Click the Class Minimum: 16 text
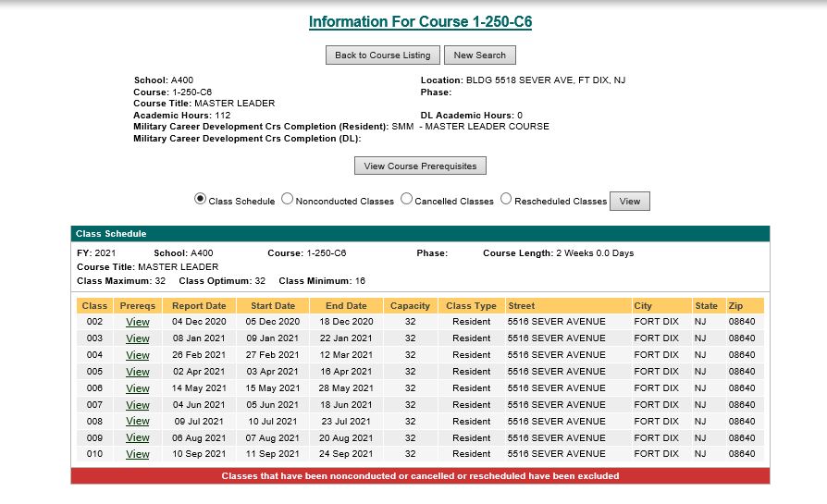Screen dimensions: 827x504 (x=322, y=281)
